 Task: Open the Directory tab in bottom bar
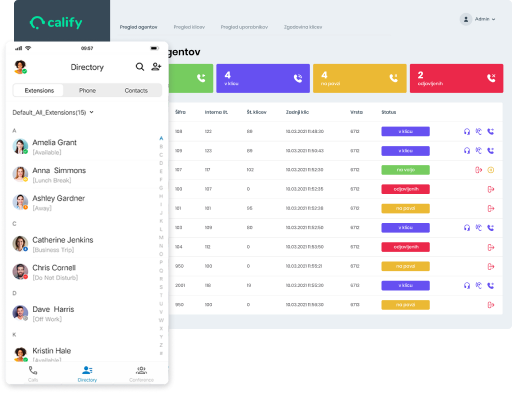pos(87,374)
